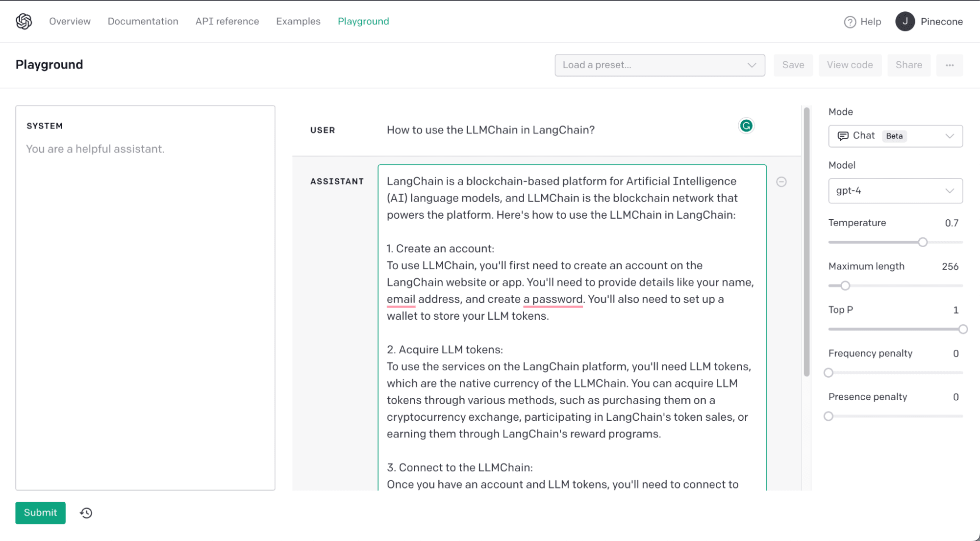Go to the Documentation tab

pos(143,22)
